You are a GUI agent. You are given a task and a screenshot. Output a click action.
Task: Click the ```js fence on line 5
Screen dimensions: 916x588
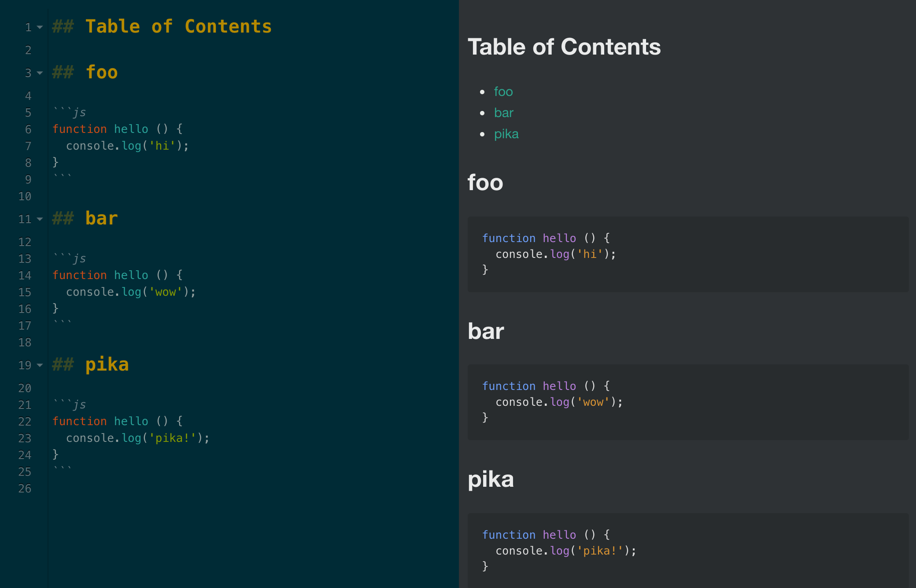click(70, 112)
